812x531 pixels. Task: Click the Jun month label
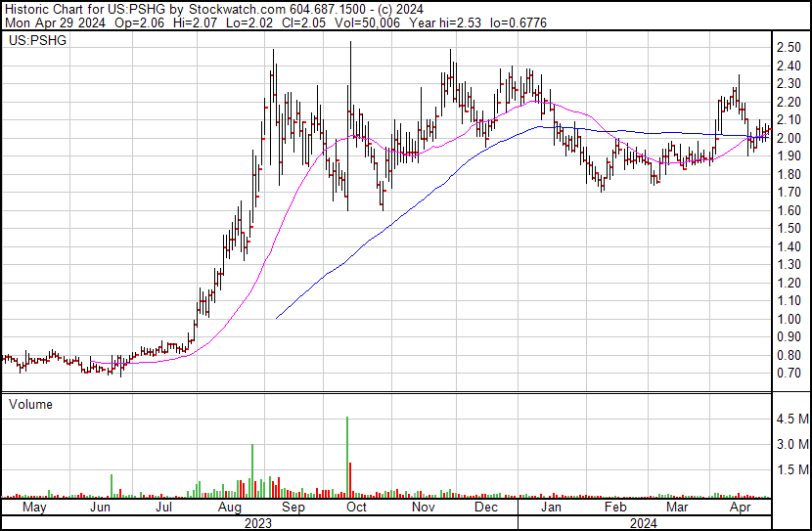100,508
